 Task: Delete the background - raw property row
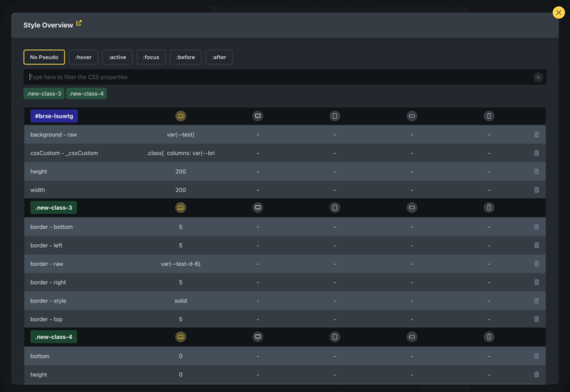(x=536, y=135)
